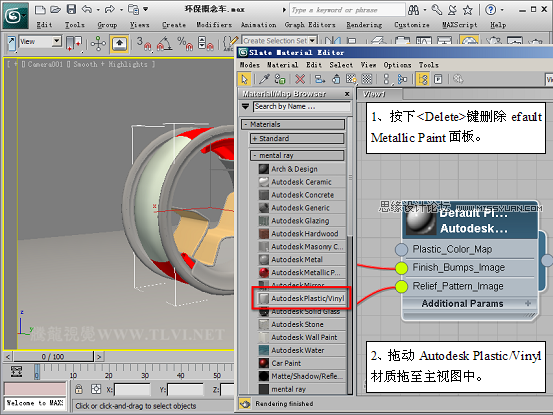Click Relief_Pattern_Image input socket

[401, 286]
